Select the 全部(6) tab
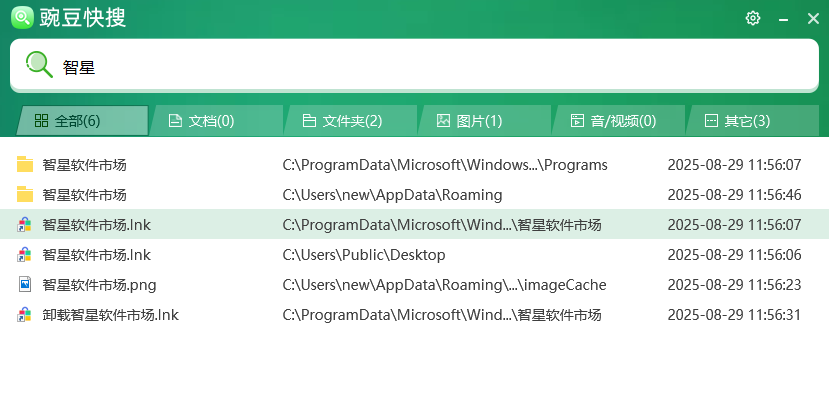The image size is (829, 414). pyautogui.click(x=82, y=121)
